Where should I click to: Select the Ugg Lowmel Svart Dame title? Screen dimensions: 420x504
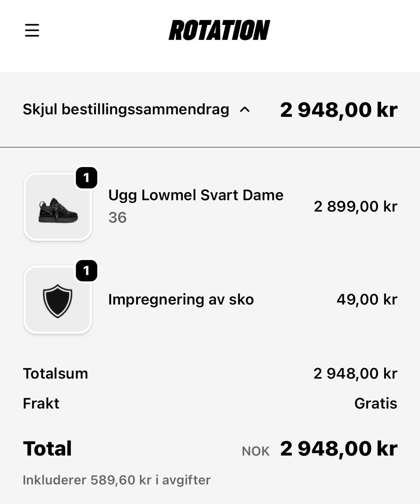tap(196, 195)
